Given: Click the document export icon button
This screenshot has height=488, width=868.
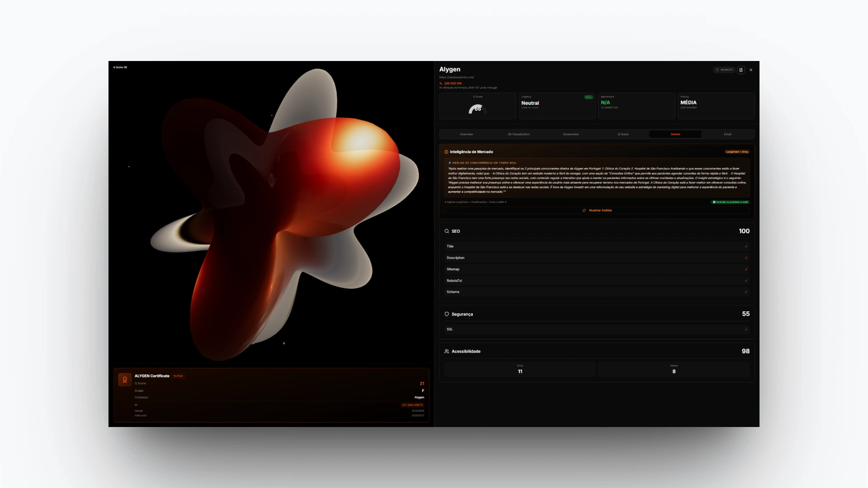Looking at the screenshot, I should click(741, 70).
